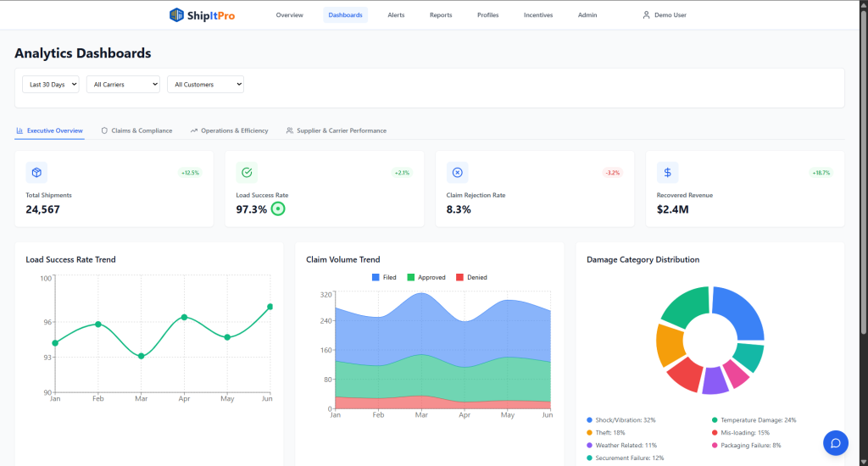The width and height of the screenshot is (868, 466).
Task: Toggle the Filed series in chart legend
Action: tap(384, 277)
